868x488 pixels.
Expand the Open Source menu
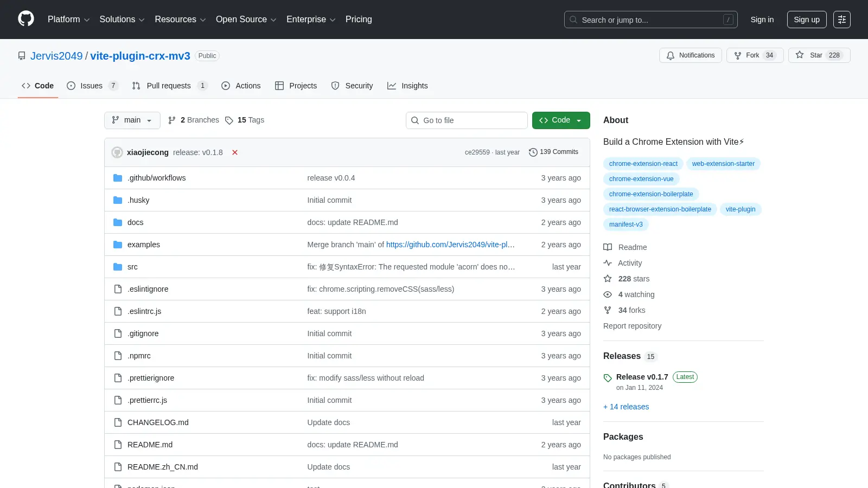pos(246,20)
